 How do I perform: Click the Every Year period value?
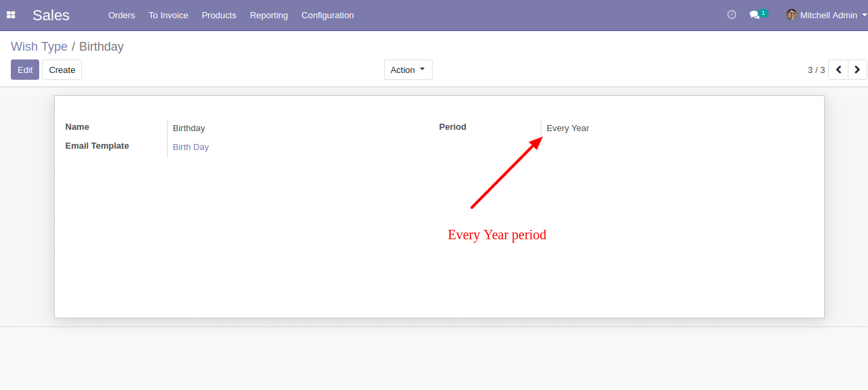pyautogui.click(x=568, y=128)
